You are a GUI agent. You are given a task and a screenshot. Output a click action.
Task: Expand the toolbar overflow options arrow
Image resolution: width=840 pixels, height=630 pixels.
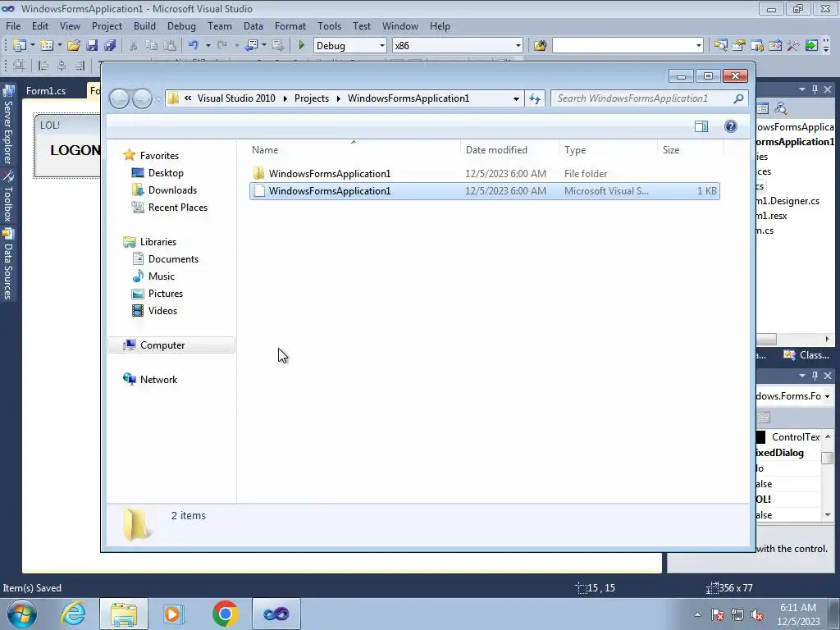click(825, 46)
